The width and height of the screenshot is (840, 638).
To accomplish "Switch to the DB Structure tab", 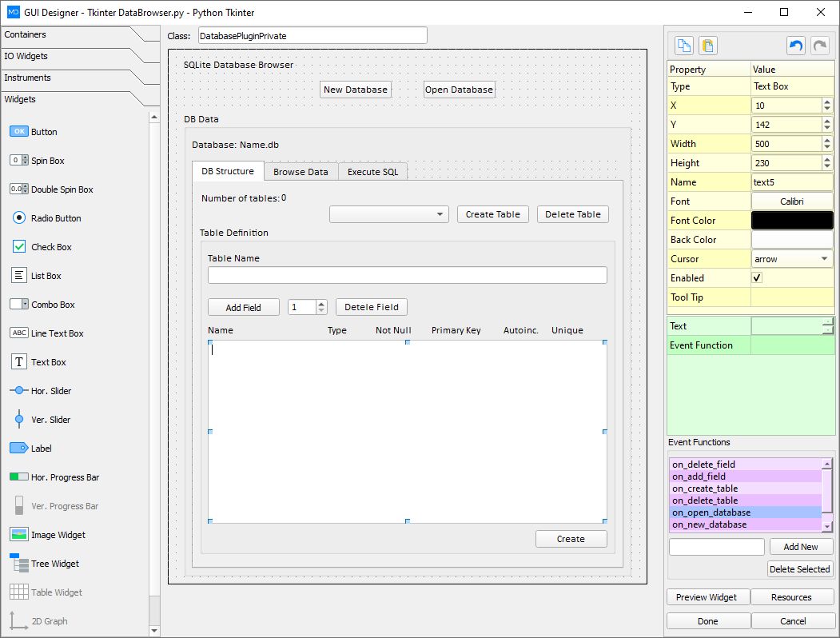I will click(x=228, y=171).
